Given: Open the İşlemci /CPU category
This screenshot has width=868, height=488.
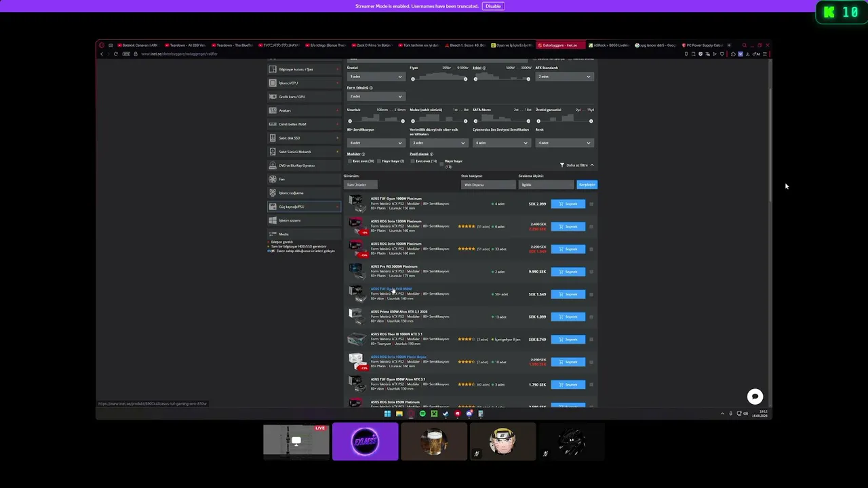Looking at the screenshot, I should click(x=304, y=83).
